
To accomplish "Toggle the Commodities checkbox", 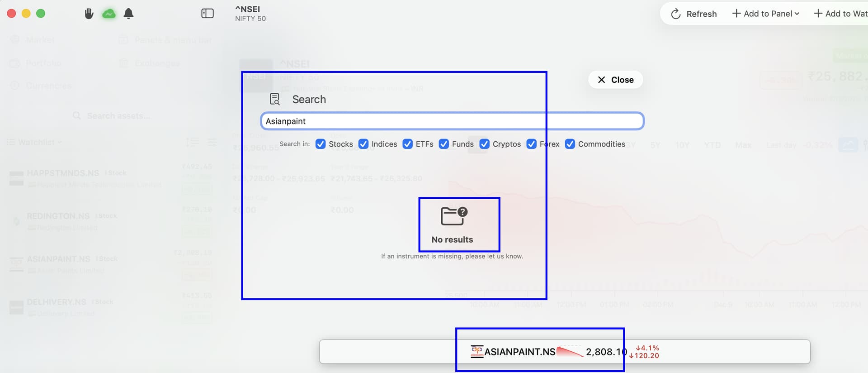I will 570,144.
